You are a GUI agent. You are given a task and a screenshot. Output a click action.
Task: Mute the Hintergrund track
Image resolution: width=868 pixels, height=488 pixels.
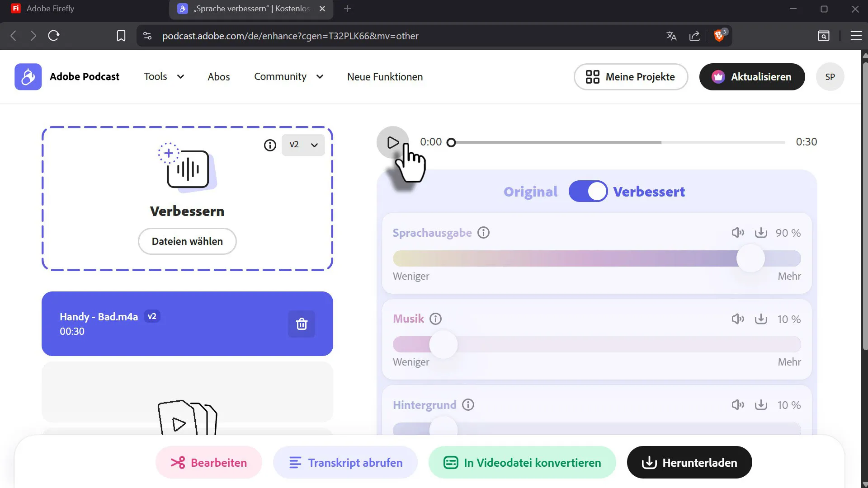738,405
